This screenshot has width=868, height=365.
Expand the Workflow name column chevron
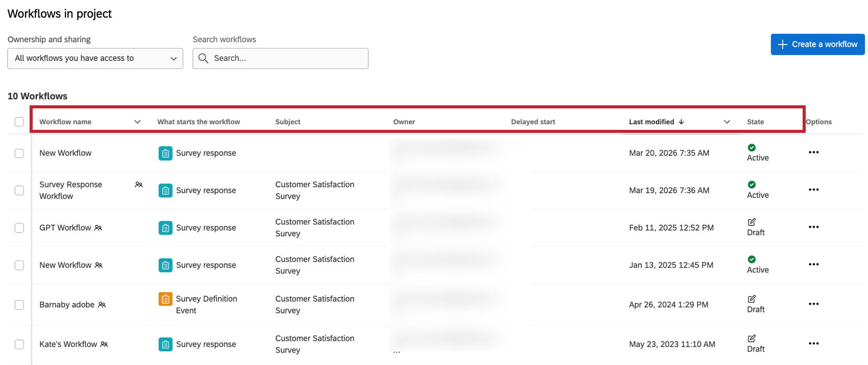point(137,122)
